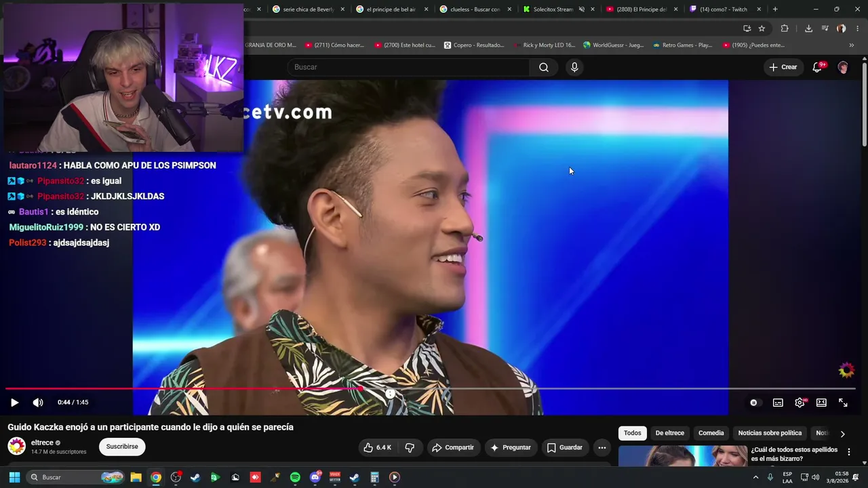Show more filter chips with the right arrow
Image resolution: width=868 pixels, height=488 pixels.
point(842,434)
